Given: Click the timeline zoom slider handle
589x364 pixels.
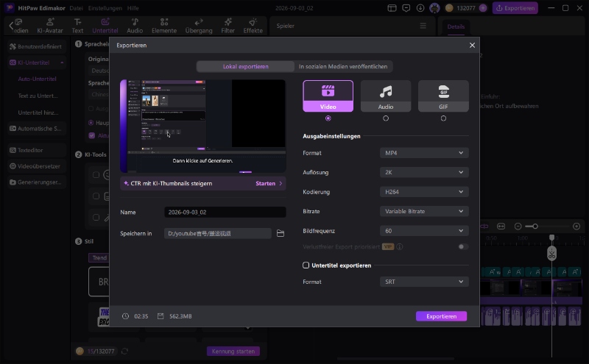Looking at the screenshot, I should coord(535,226).
